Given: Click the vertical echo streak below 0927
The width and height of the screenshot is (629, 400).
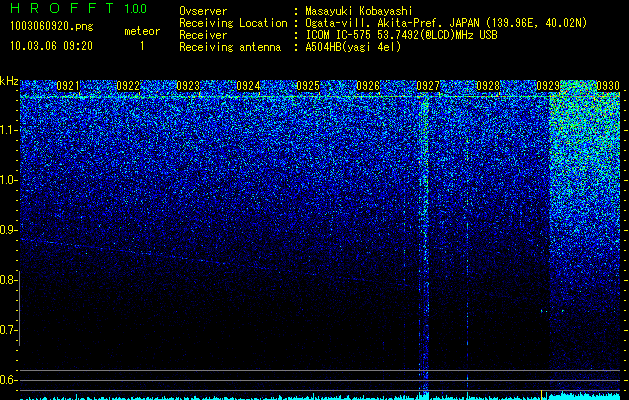Looking at the screenshot, I should 424,245.
